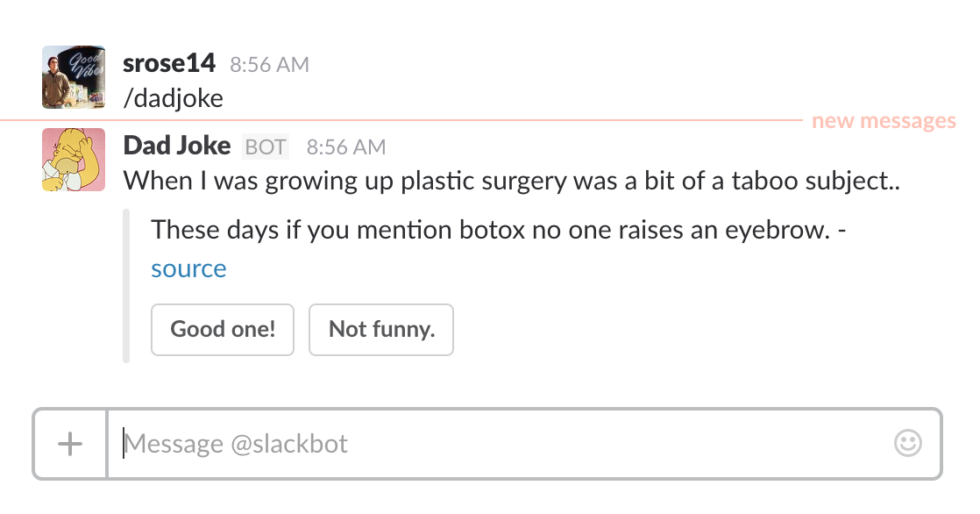Open srose14's profile picture
Image resolution: width=980 pixels, height=514 pixels.
(74, 77)
